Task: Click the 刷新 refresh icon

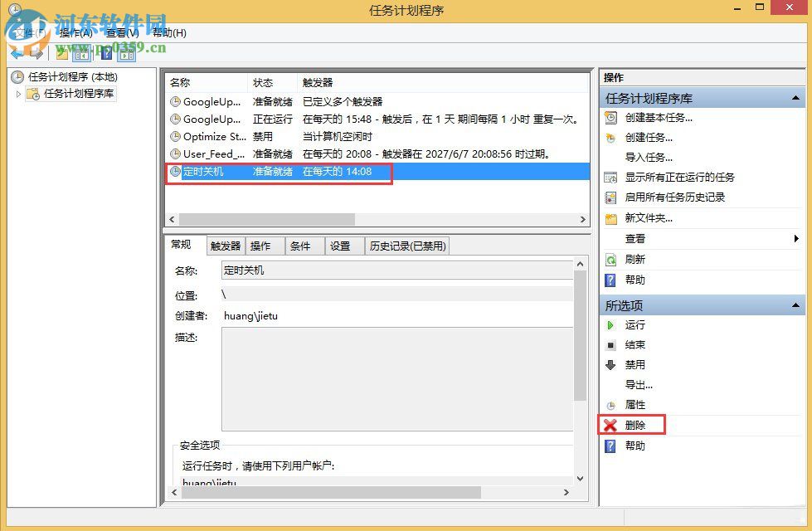Action: [611, 259]
